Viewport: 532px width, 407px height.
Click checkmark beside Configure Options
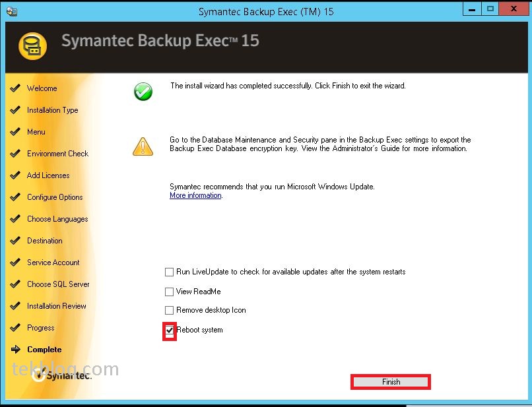(15, 197)
